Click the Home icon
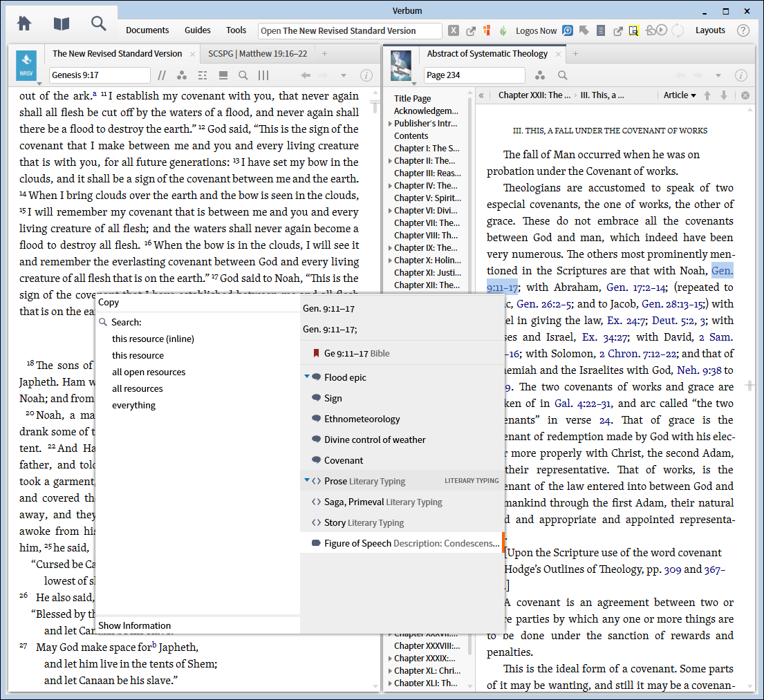764x700 pixels. point(24,23)
